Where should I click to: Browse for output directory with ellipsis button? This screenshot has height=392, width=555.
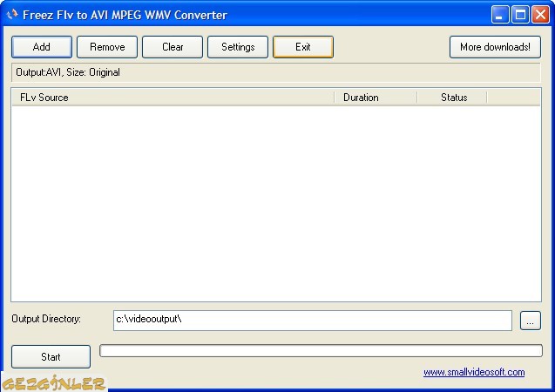(x=531, y=321)
